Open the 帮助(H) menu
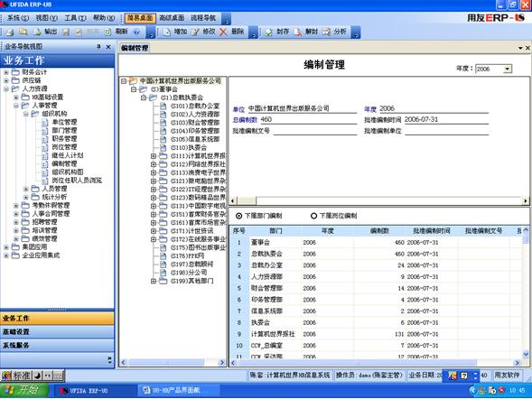 104,18
